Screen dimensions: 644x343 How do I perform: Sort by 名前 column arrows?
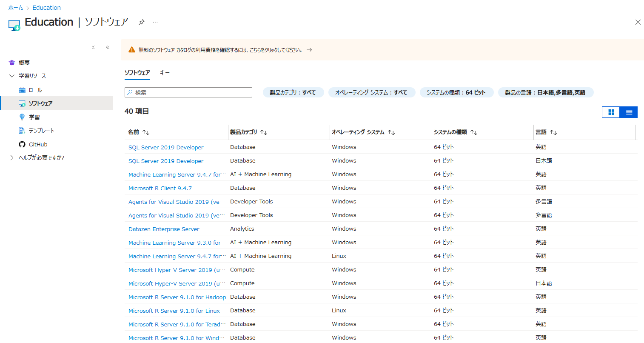tap(146, 132)
